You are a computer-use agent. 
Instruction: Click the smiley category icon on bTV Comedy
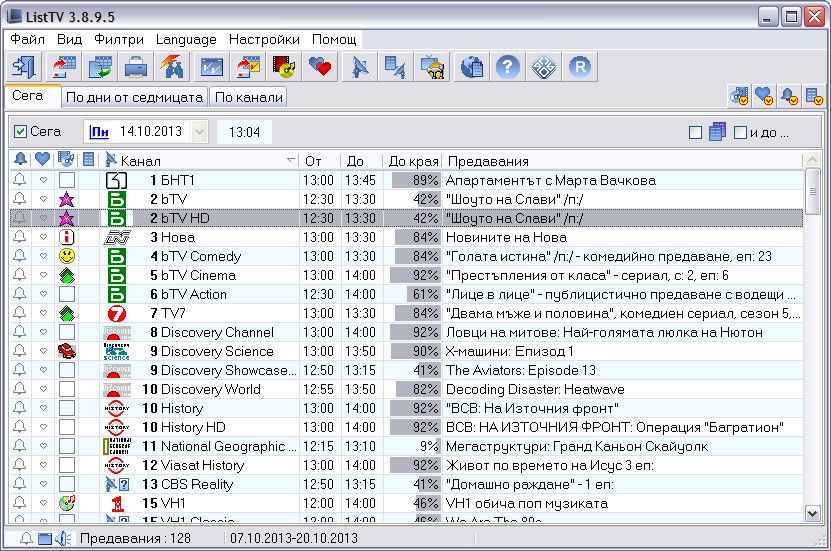(67, 256)
